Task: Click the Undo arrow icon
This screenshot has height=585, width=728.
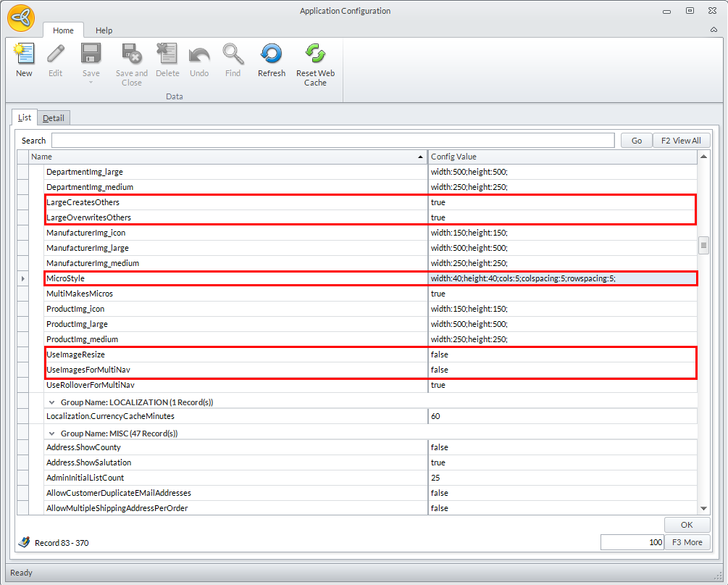Action: coord(199,54)
